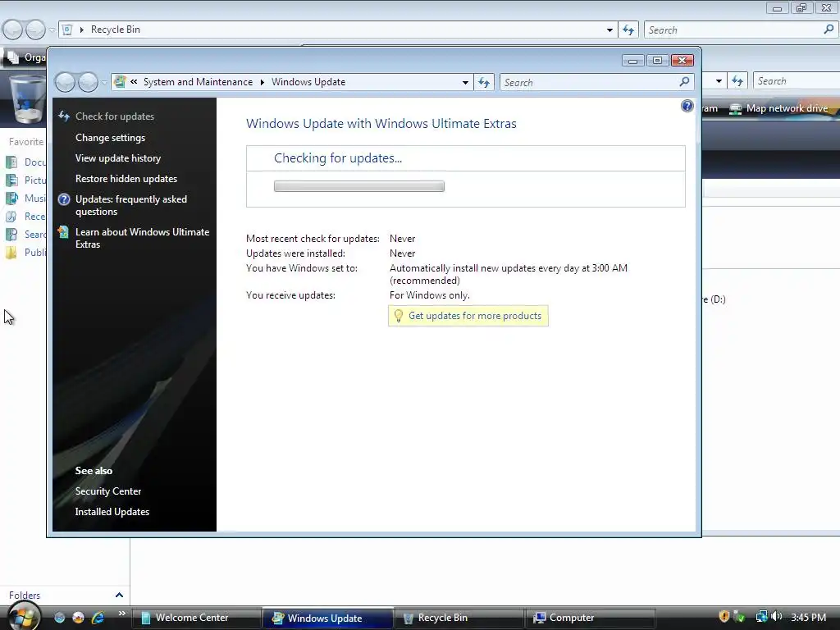Click the double chevron in the Windows Update address bar
This screenshot has height=630, width=840.
click(x=134, y=81)
